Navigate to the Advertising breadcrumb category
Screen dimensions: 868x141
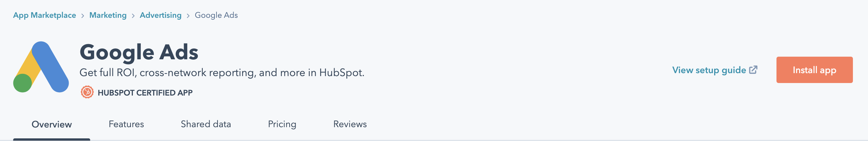(x=161, y=15)
